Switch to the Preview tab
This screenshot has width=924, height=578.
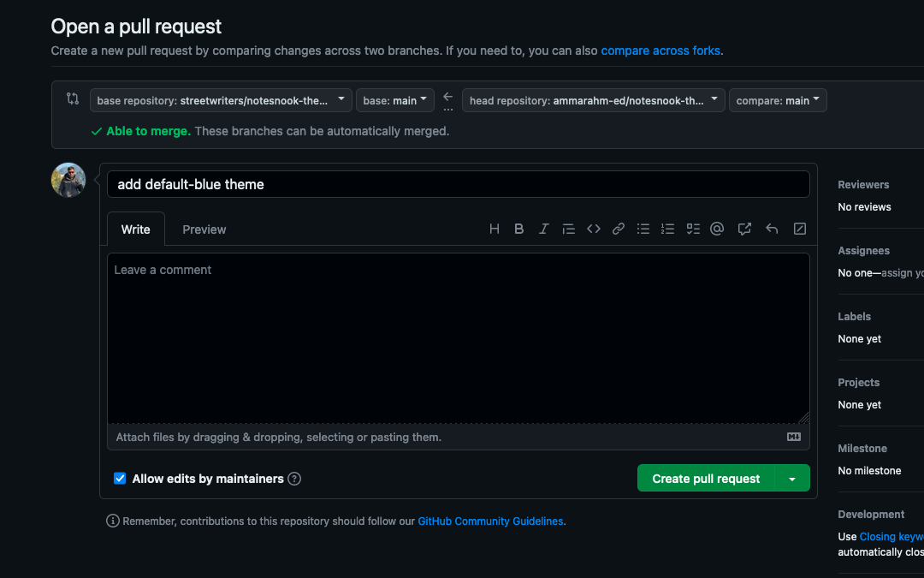tap(204, 229)
